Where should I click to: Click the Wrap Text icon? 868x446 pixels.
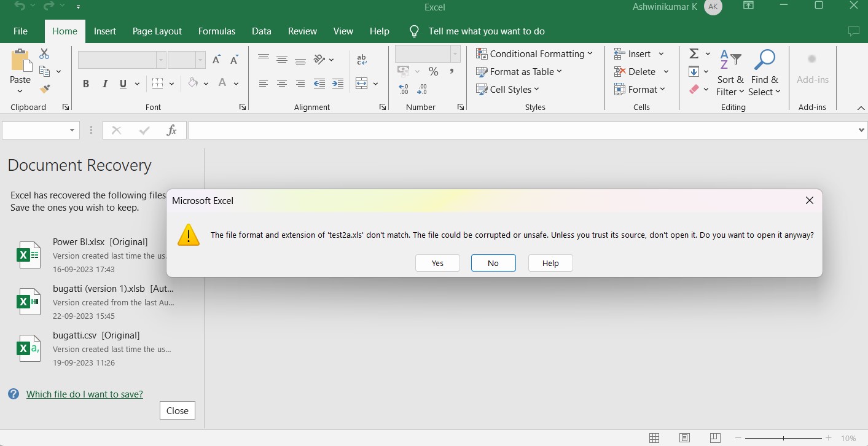coord(362,59)
